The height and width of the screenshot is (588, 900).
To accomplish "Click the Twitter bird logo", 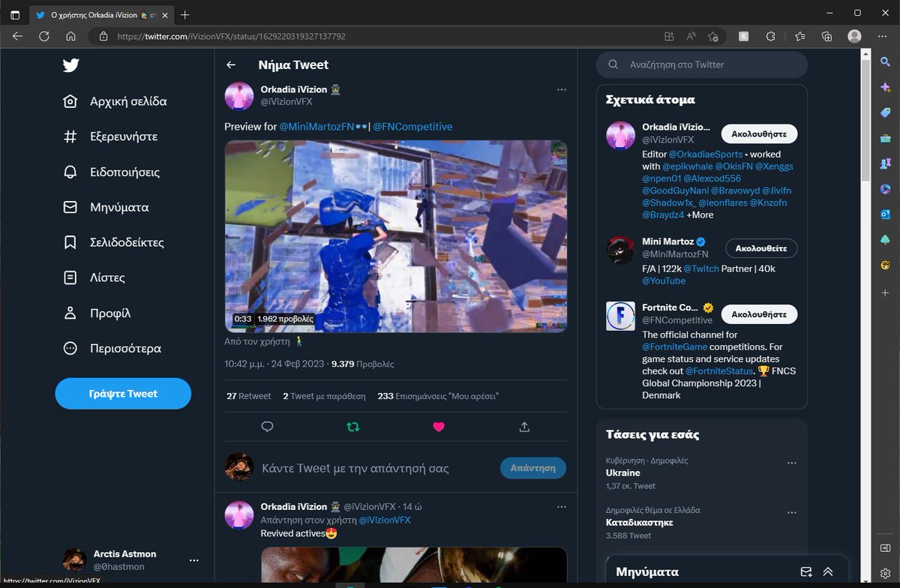I will click(x=70, y=65).
